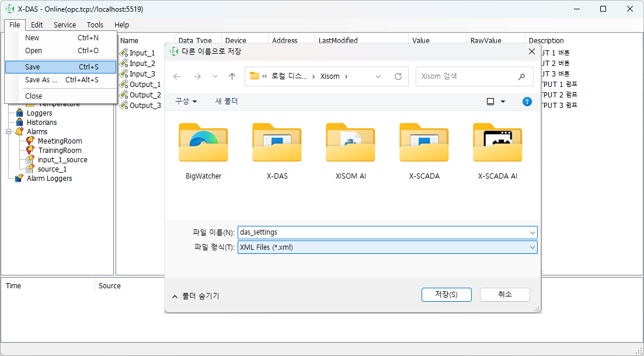Click the 저장(S) save button

pos(446,294)
